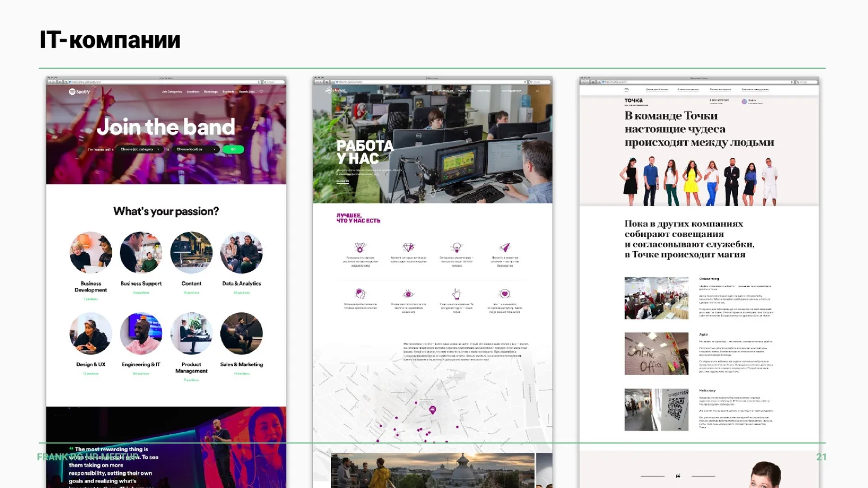Select the Business Development category picture
868x488 pixels.
point(91,253)
